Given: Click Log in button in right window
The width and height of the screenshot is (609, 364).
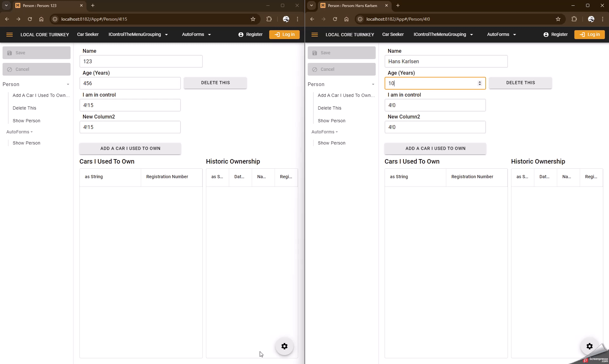Looking at the screenshot, I should [589, 34].
